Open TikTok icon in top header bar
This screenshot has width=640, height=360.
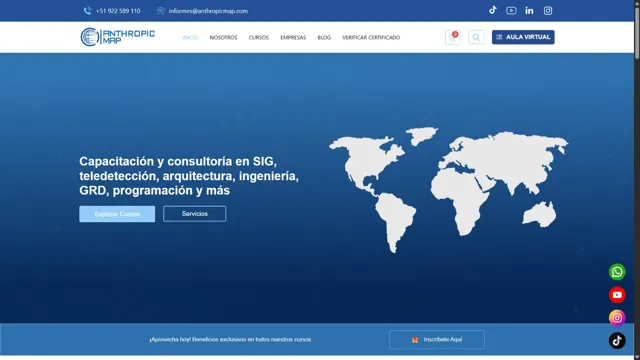click(493, 10)
